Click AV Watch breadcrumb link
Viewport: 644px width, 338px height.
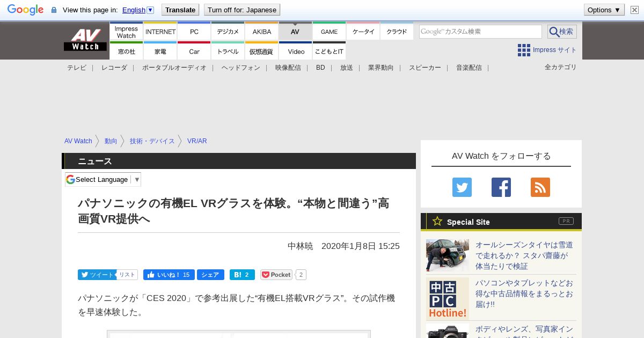[x=78, y=141]
